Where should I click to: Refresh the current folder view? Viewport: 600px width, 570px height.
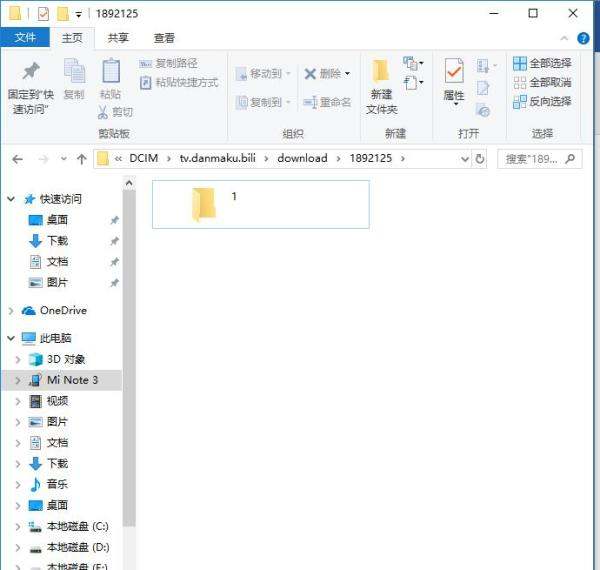480,159
